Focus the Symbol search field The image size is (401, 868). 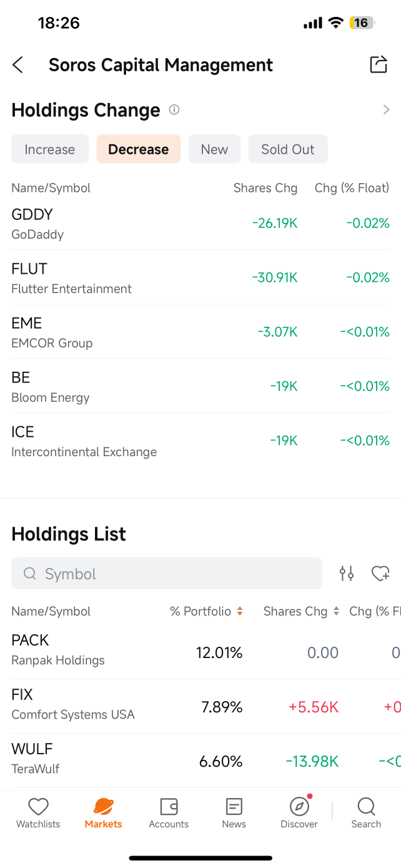tap(167, 573)
